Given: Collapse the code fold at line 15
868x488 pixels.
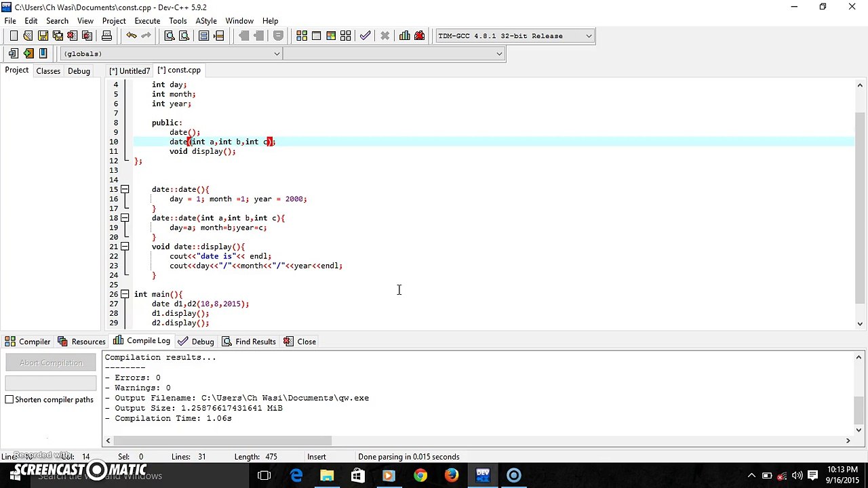Looking at the screenshot, I should click(125, 190).
